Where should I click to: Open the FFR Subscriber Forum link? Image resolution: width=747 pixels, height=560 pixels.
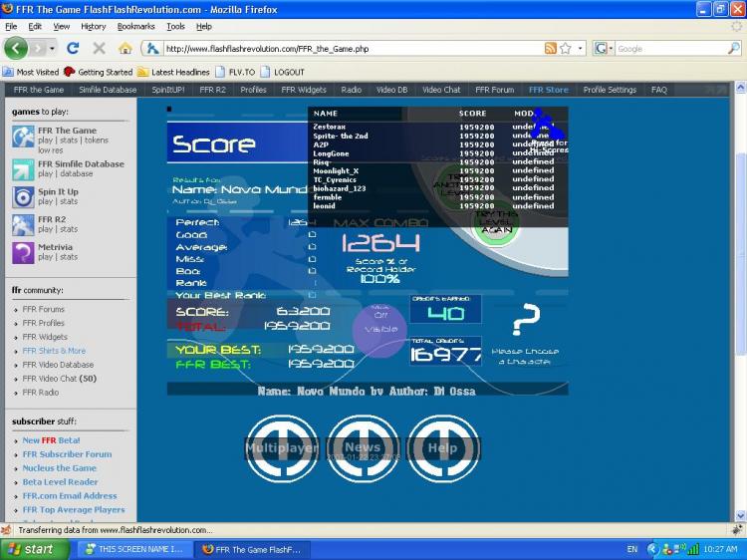67,454
